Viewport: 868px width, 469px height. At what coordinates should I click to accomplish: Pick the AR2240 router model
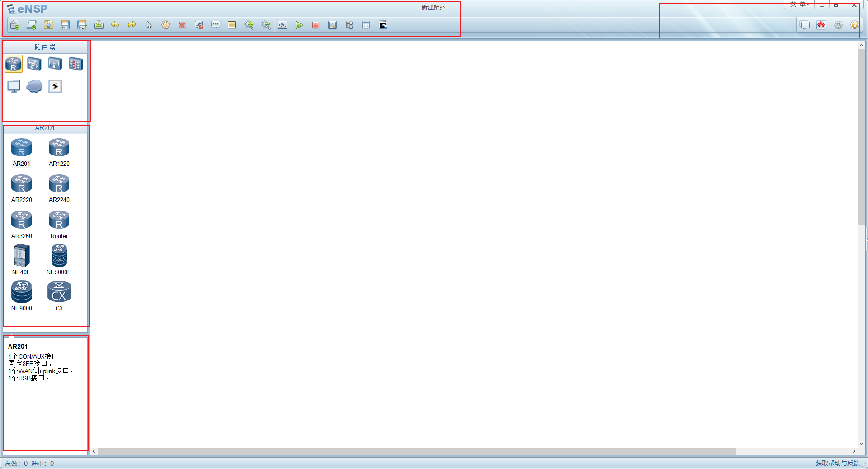pos(59,189)
